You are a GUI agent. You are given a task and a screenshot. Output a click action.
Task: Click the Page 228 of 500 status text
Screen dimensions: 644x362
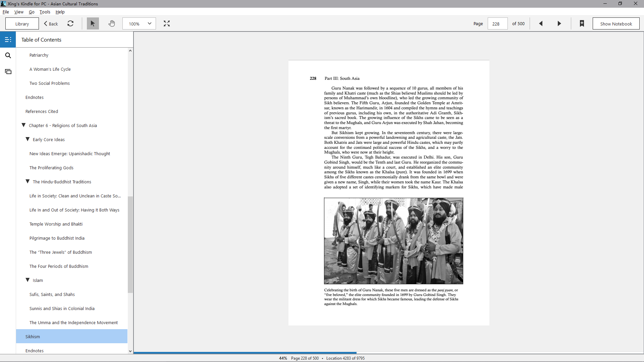click(x=305, y=358)
